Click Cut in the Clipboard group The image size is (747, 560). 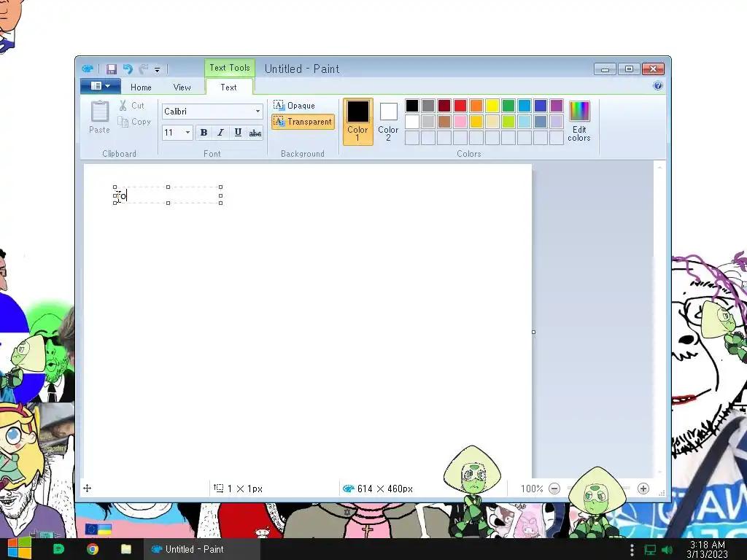coord(132,106)
